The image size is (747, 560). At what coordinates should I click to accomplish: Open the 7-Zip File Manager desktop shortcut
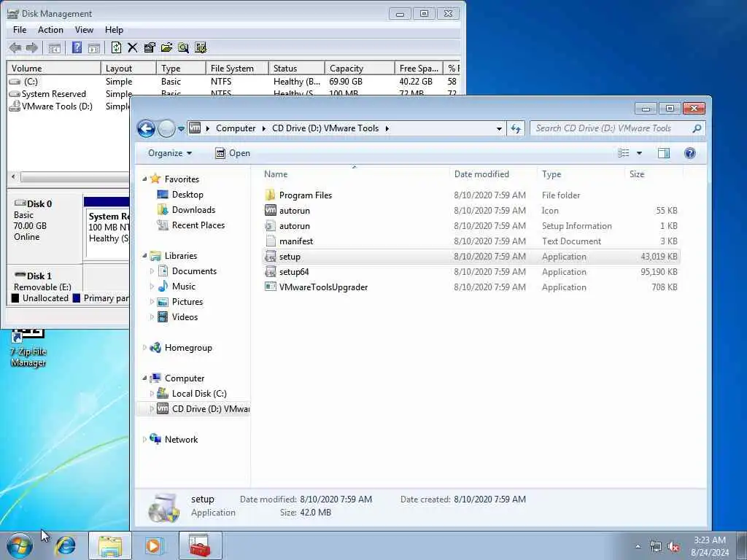pyautogui.click(x=28, y=348)
